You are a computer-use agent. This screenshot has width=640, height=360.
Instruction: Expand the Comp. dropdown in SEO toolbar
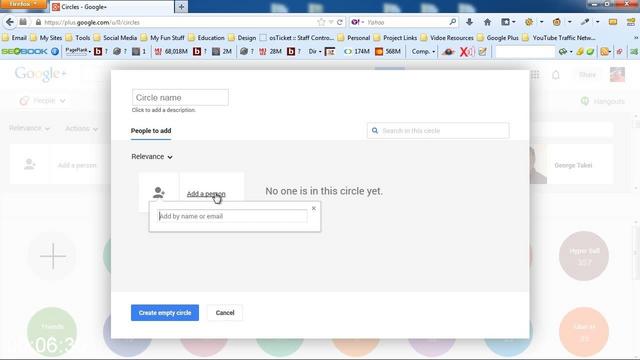tap(423, 51)
